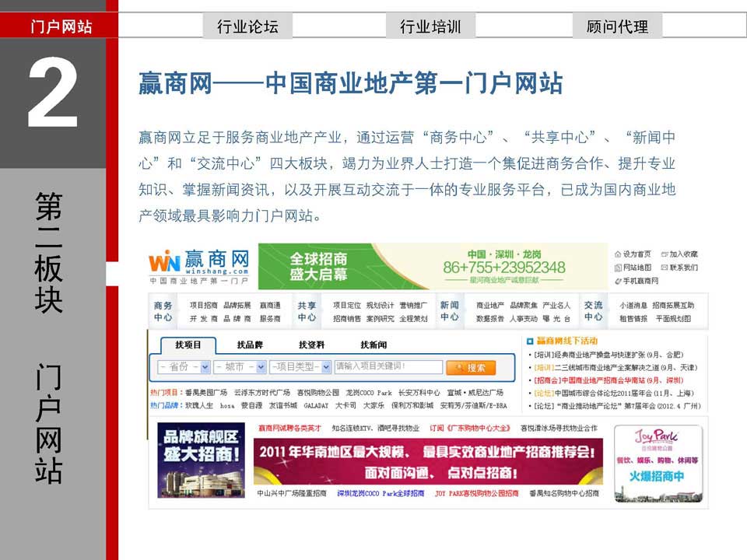Open the 服务商 link

pyautogui.click(x=270, y=319)
